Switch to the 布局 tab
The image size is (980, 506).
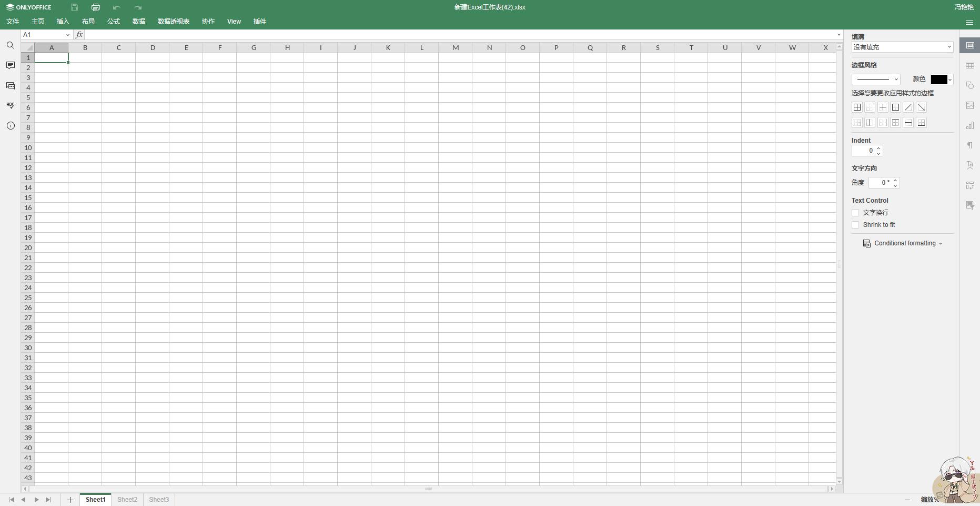(x=88, y=22)
